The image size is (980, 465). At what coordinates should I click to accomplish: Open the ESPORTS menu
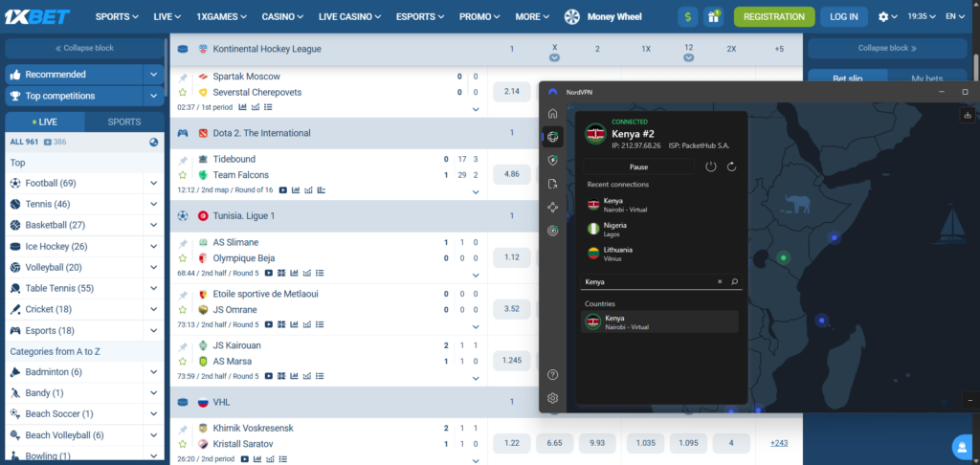[x=420, y=17]
